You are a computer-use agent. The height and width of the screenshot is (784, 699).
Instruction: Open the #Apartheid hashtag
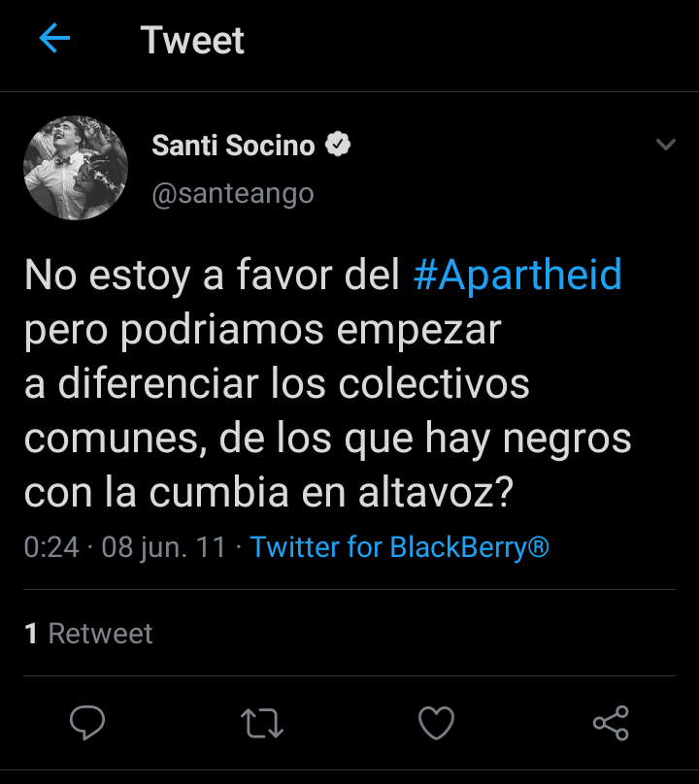[517, 276]
